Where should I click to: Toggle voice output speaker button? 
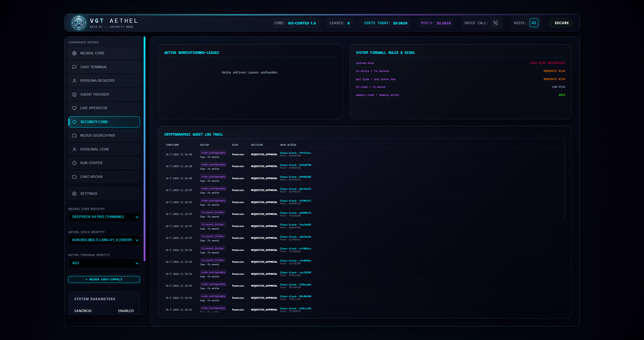[534, 23]
